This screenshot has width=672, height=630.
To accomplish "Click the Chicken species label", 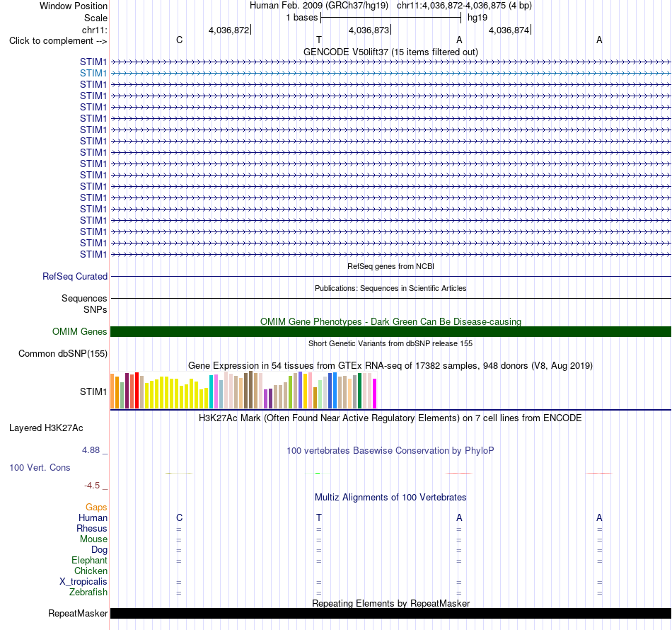I will [x=91, y=571].
